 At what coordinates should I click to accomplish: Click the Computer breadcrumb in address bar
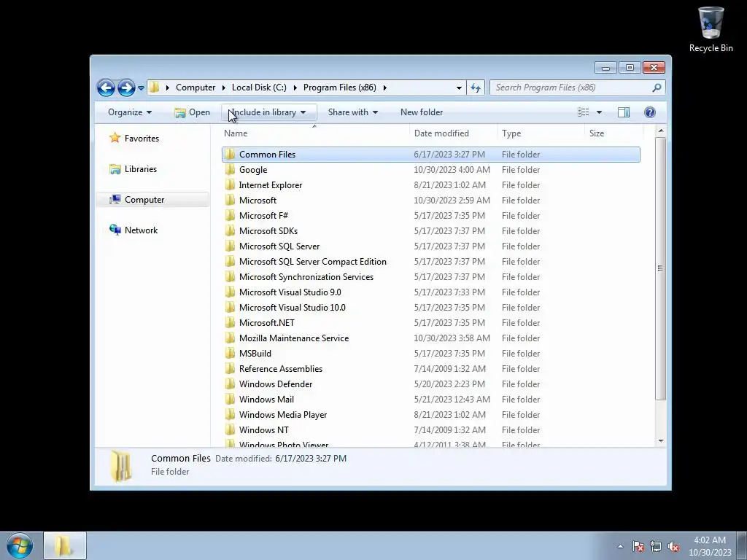coord(196,87)
